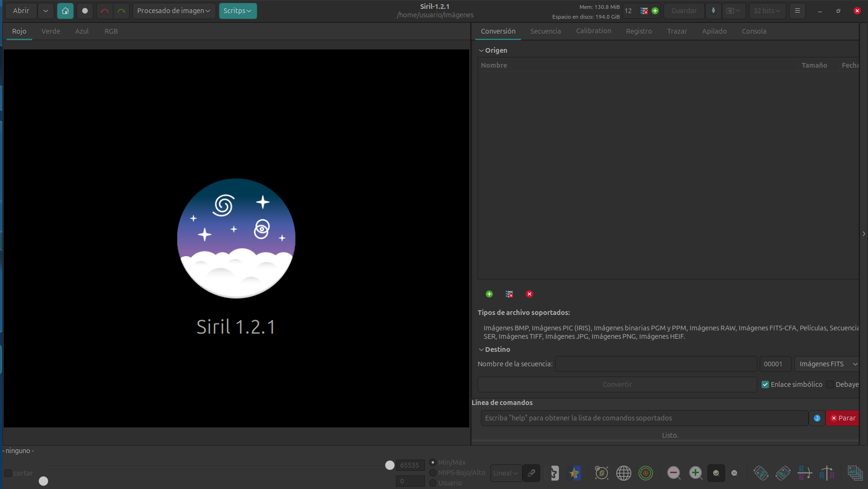Screen dimensions: 868x489
Task: Click the green plus threads icon in header
Action: point(655,11)
